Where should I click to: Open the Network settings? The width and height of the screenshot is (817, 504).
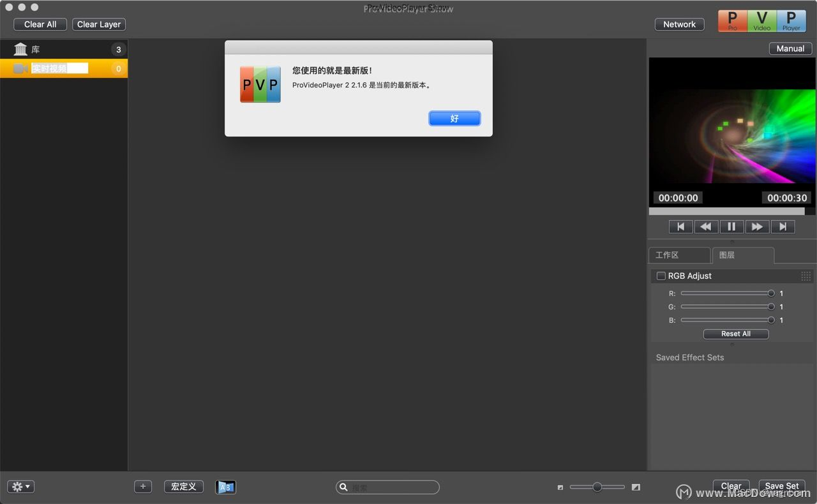tap(680, 24)
